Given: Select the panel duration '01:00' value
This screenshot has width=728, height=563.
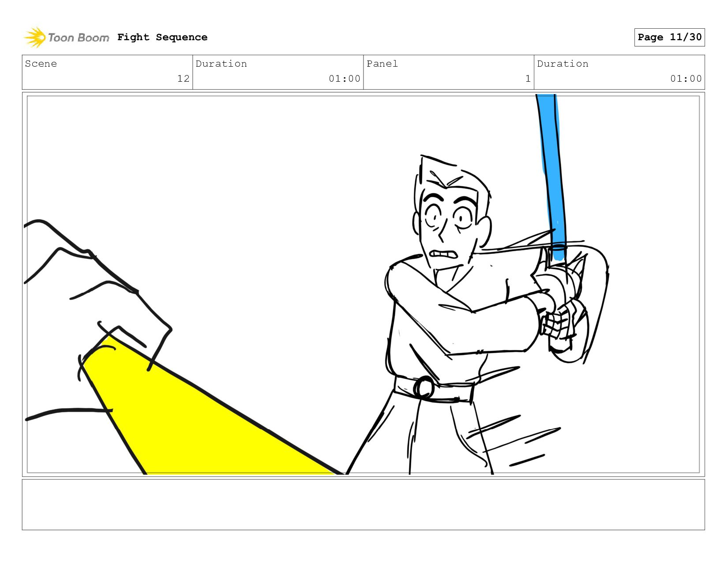Looking at the screenshot, I should pos(686,79).
